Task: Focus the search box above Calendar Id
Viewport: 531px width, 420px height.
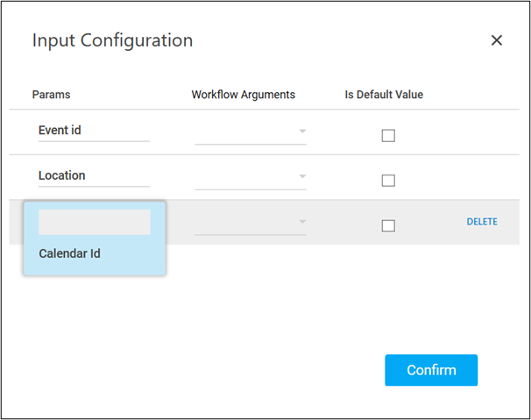Action: pyautogui.click(x=95, y=223)
